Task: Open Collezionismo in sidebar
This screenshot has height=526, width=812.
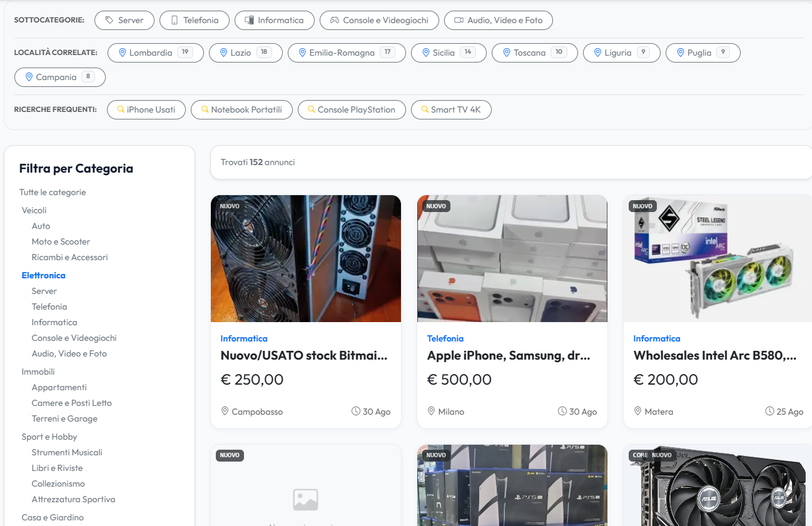Action: 58,483
